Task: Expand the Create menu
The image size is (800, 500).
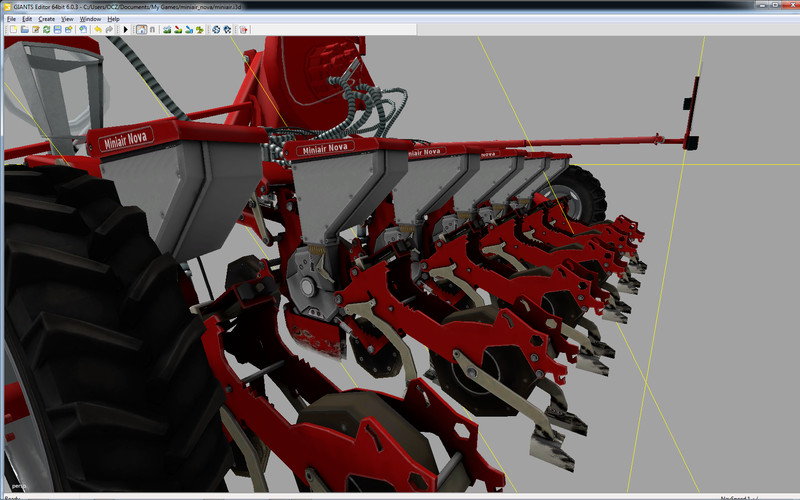Action: click(47, 19)
